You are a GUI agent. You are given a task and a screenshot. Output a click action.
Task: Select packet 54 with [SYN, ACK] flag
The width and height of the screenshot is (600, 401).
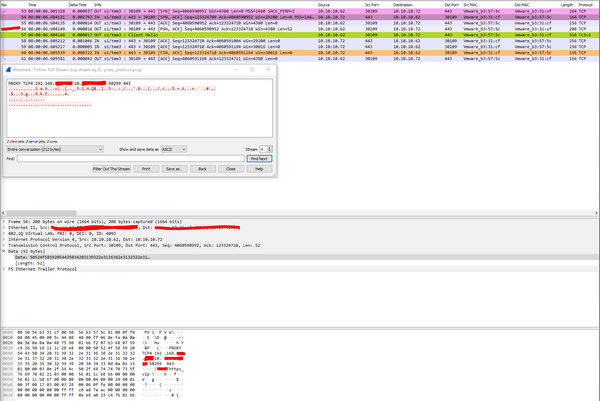point(300,17)
